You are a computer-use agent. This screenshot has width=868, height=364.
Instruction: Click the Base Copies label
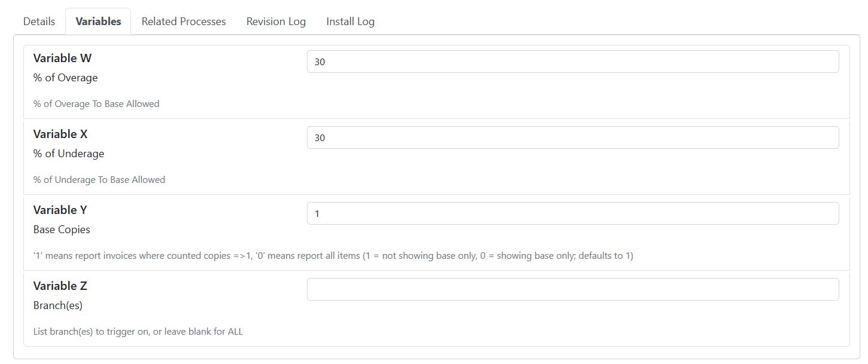[x=62, y=230]
